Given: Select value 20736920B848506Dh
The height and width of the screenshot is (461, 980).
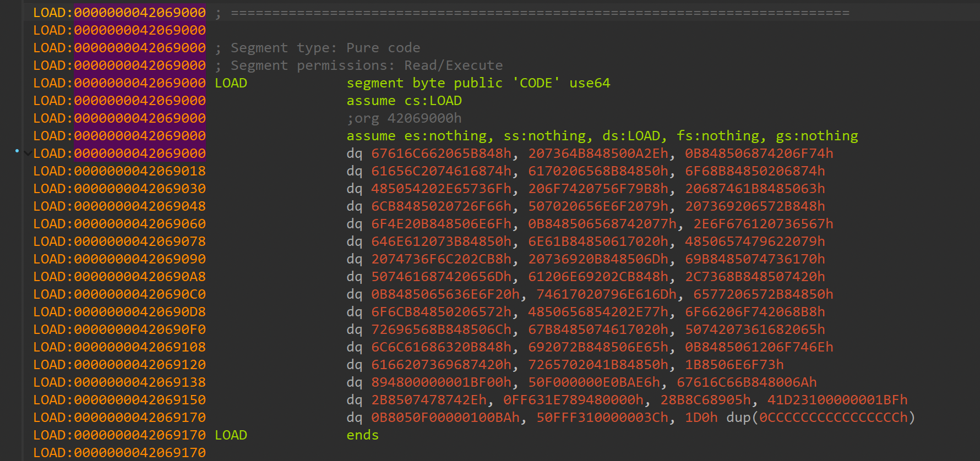Looking at the screenshot, I should 598,259.
